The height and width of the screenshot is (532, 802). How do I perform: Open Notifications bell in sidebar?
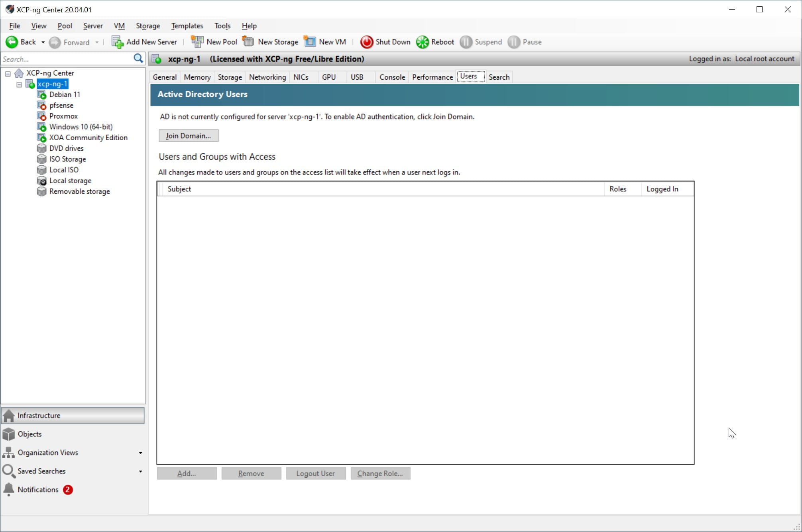point(8,489)
